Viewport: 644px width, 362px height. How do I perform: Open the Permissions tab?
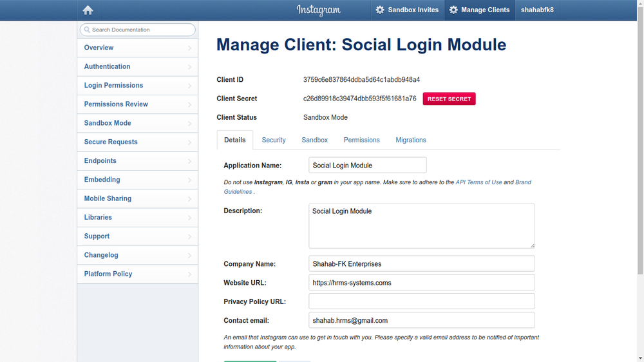[x=361, y=140]
